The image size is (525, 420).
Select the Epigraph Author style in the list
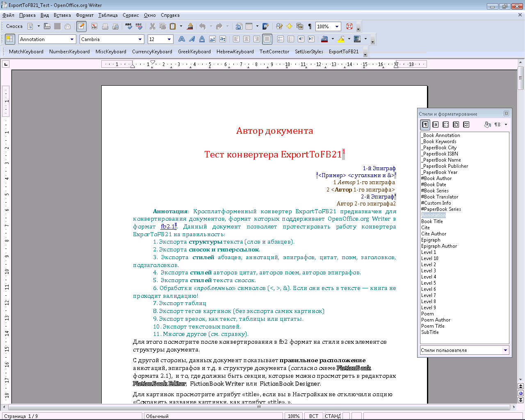coord(439,246)
